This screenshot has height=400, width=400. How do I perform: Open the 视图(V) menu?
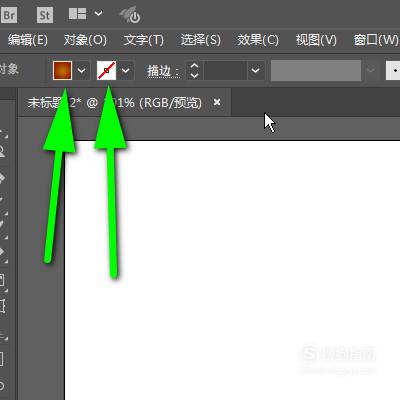(x=316, y=40)
